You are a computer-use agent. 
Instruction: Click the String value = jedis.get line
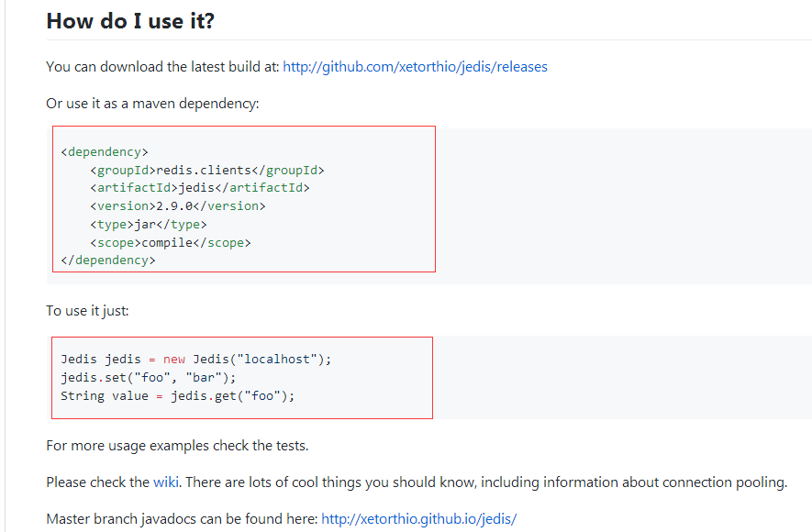click(x=178, y=396)
